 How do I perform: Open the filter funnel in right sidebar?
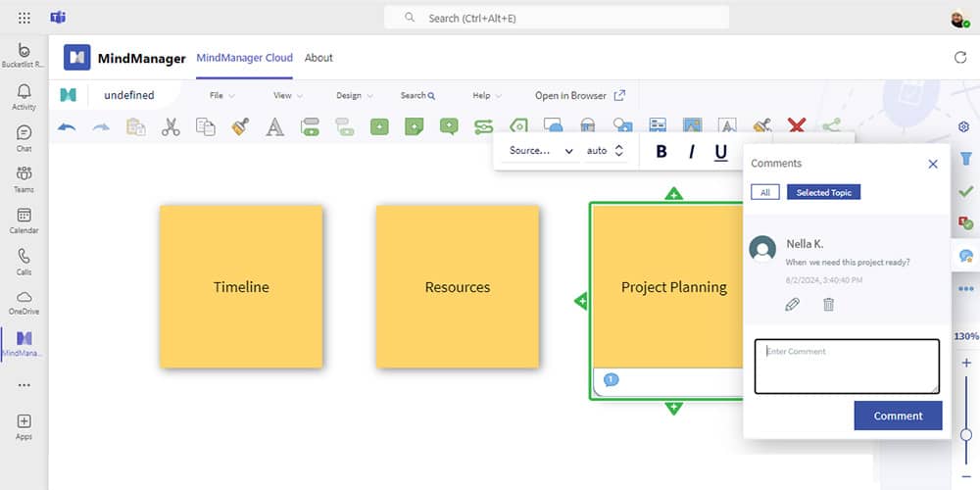coord(966,158)
